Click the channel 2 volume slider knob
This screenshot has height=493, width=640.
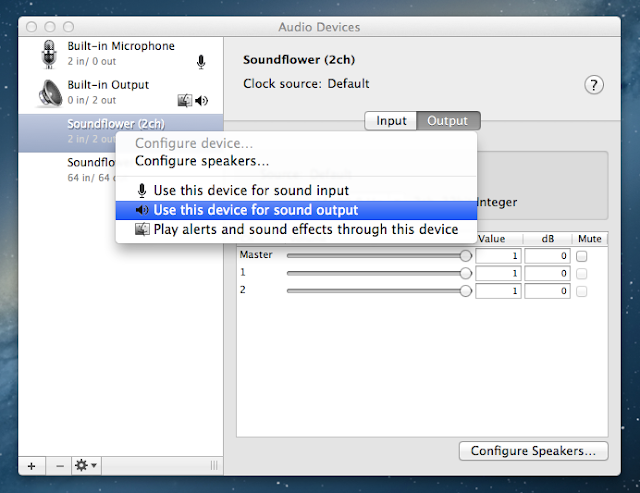[x=465, y=291]
